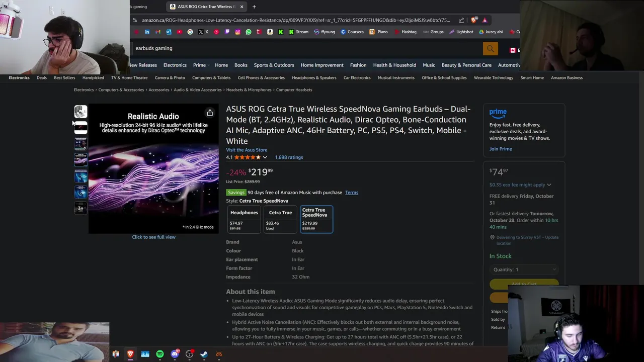This screenshot has width=644, height=362.
Task: Click the share icon on product image
Action: [x=210, y=113]
